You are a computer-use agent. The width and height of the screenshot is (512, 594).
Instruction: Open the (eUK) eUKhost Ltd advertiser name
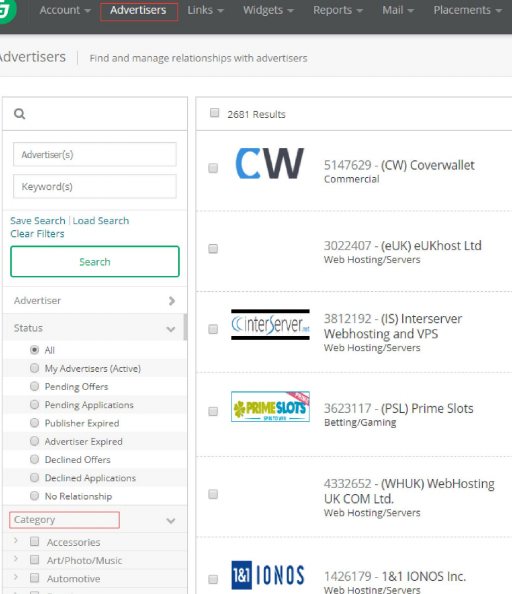pos(403,246)
